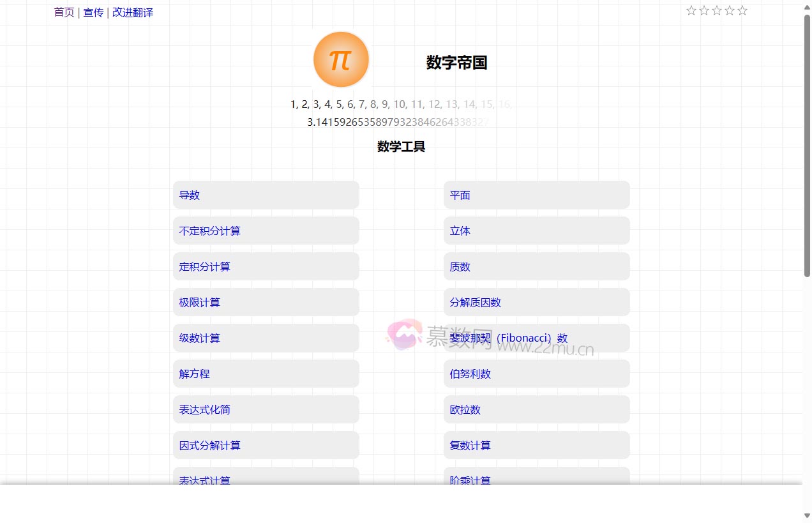
Task: Click the fifth rating star to rate
Action: [742, 10]
